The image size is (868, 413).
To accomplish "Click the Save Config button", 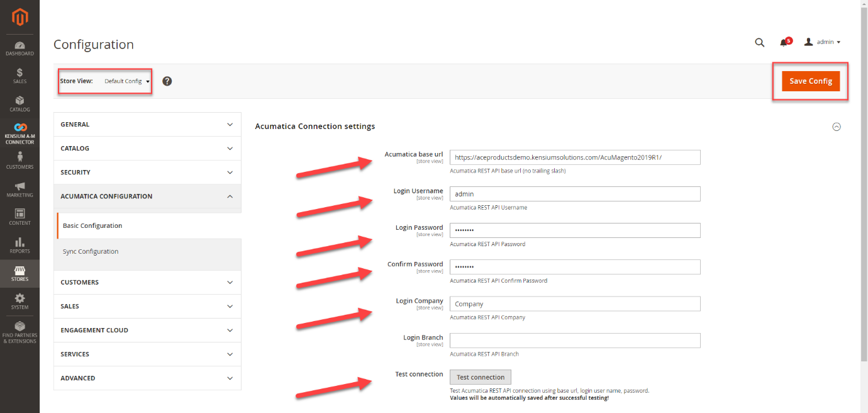I will (x=811, y=81).
